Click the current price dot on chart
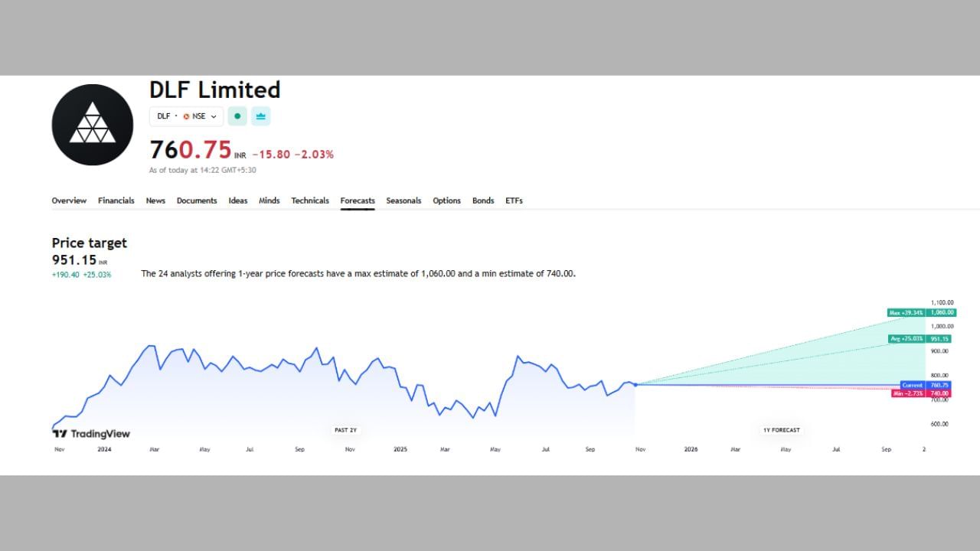The height and width of the screenshot is (551, 980). 635,384
